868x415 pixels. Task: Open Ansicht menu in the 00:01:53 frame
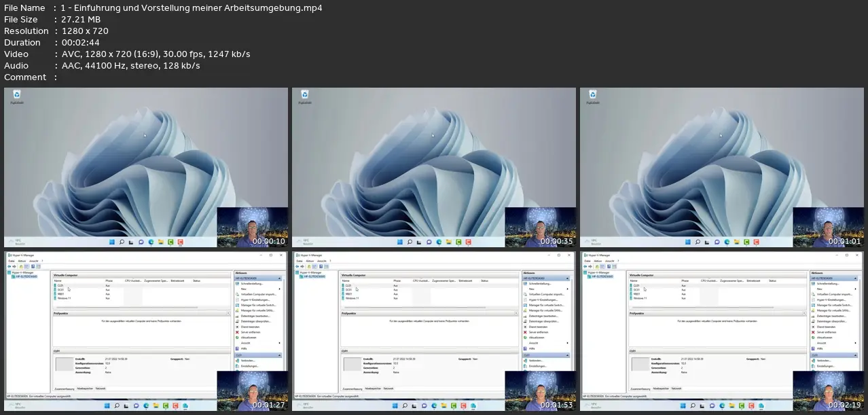[321, 261]
